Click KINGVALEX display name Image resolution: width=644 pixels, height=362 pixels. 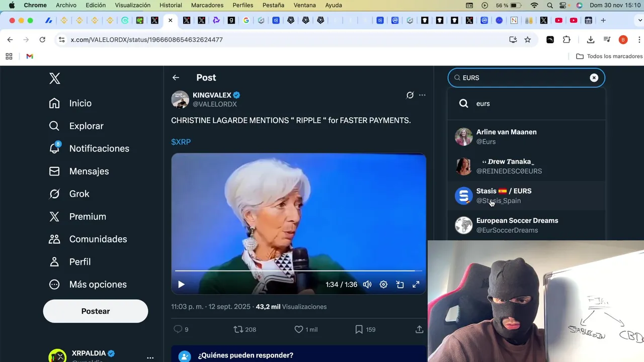tap(212, 95)
